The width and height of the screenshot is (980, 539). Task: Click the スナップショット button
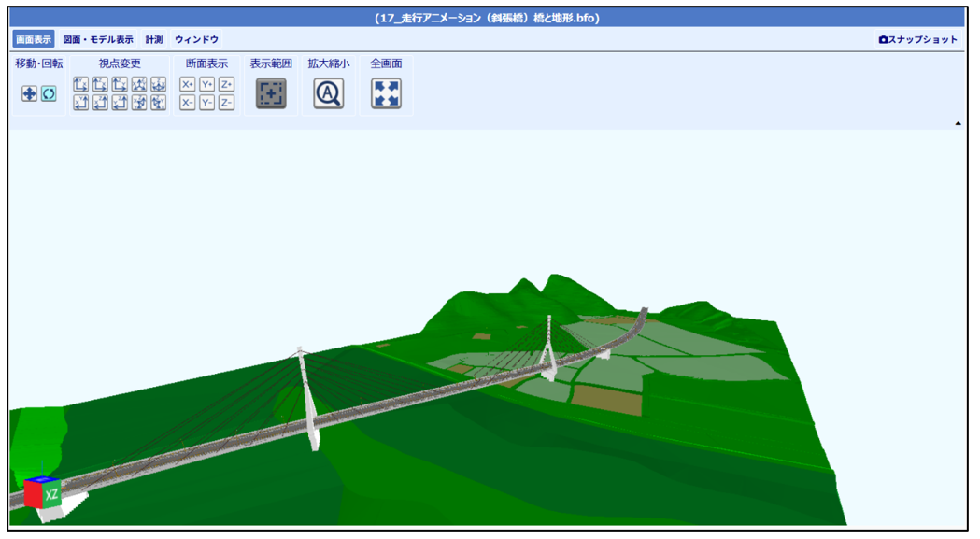tap(918, 40)
